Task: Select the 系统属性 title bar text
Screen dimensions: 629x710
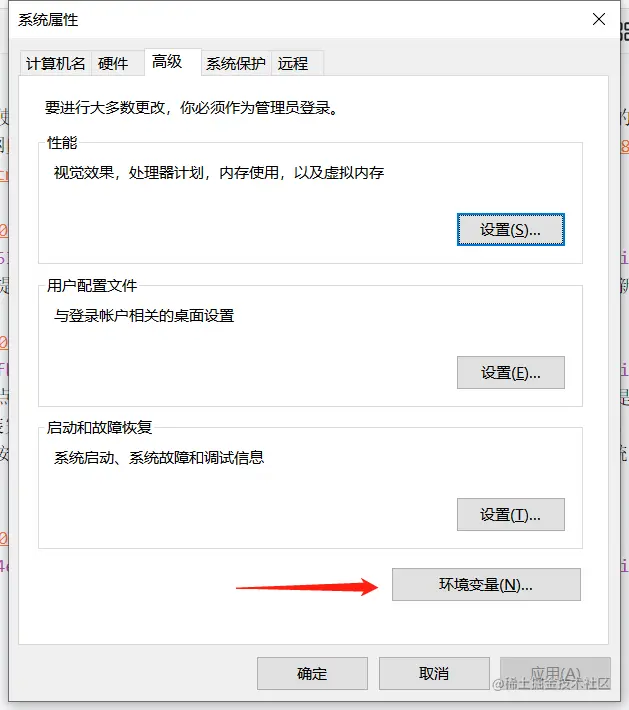Action: click(48, 20)
